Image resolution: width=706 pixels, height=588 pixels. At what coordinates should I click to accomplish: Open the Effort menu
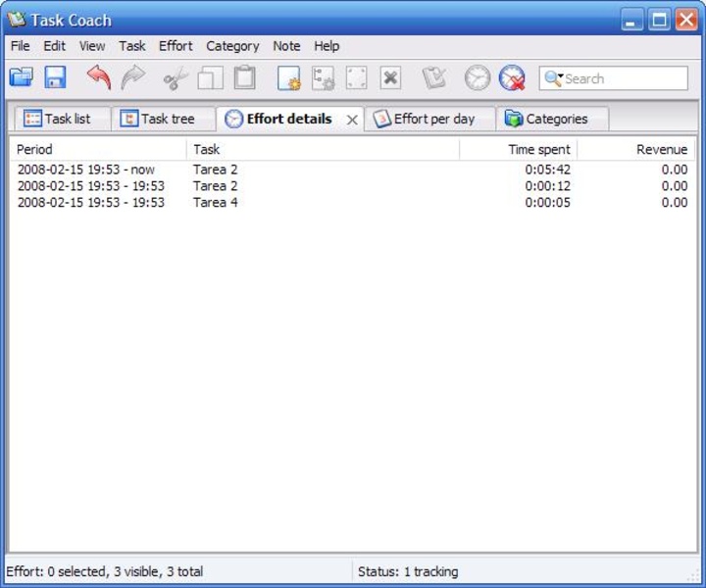point(176,46)
